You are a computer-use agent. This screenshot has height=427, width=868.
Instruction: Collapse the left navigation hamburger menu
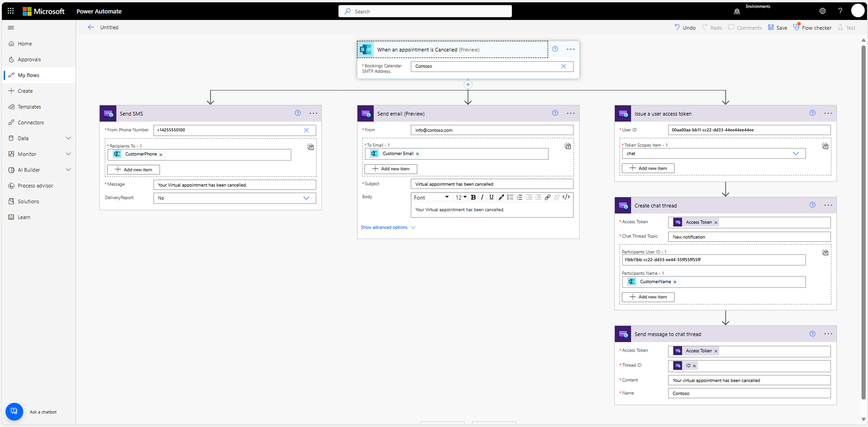coord(11,28)
